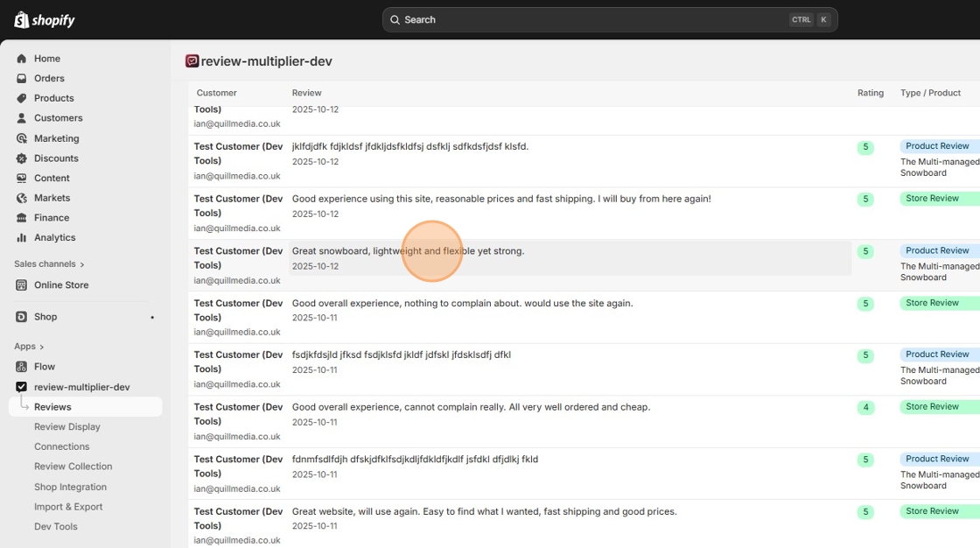
Task: Open the Connections page
Action: 61,446
